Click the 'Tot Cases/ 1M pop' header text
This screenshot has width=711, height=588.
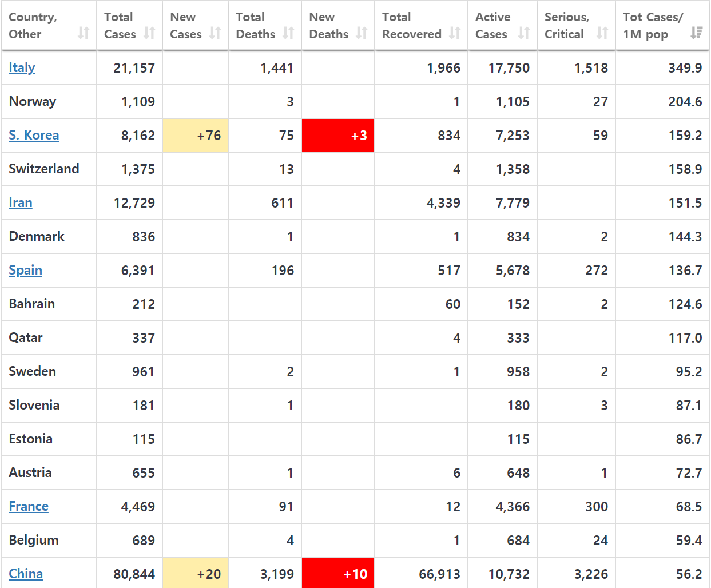point(653,26)
